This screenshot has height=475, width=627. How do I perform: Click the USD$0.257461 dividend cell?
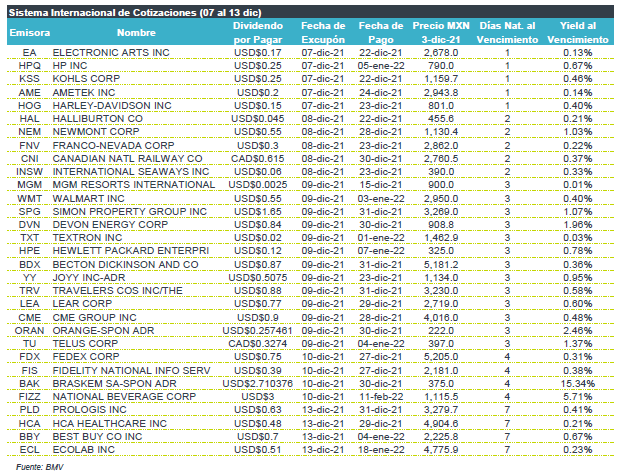[258, 331]
